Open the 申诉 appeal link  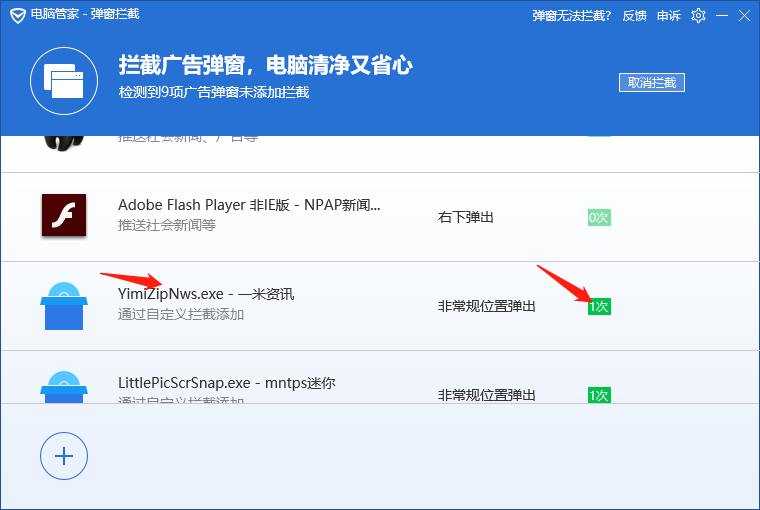669,15
